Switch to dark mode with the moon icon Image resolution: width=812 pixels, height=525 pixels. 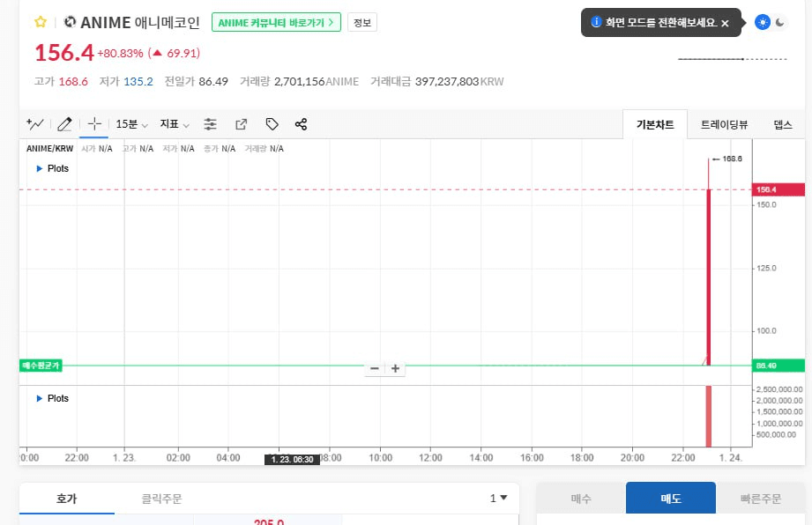pyautogui.click(x=779, y=22)
